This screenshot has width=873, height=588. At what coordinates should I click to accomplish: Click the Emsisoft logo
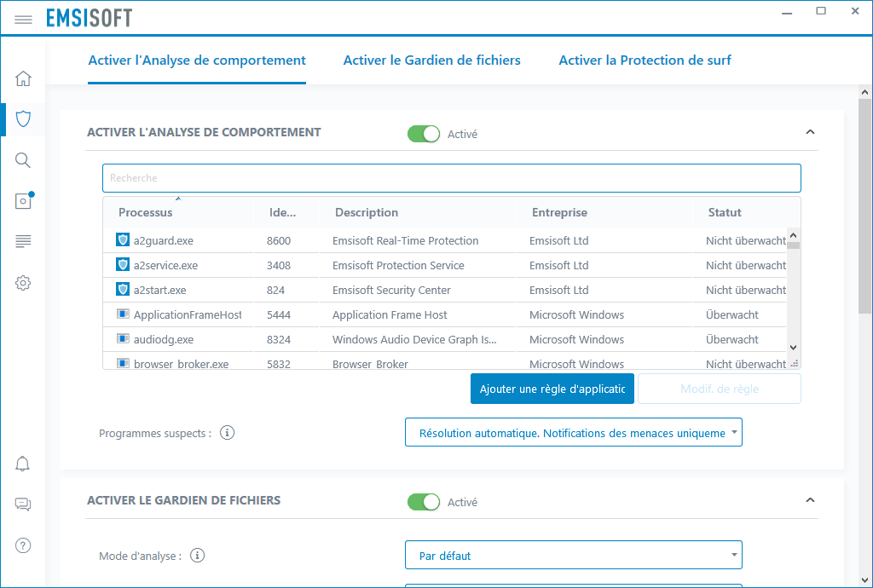pyautogui.click(x=89, y=18)
